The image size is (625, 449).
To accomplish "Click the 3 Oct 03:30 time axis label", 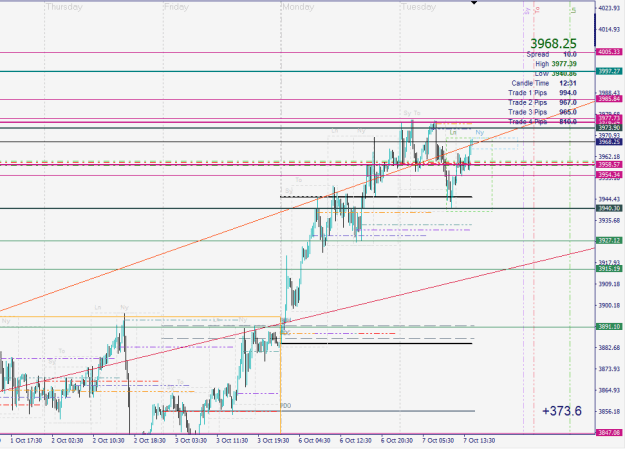I will click(191, 441).
